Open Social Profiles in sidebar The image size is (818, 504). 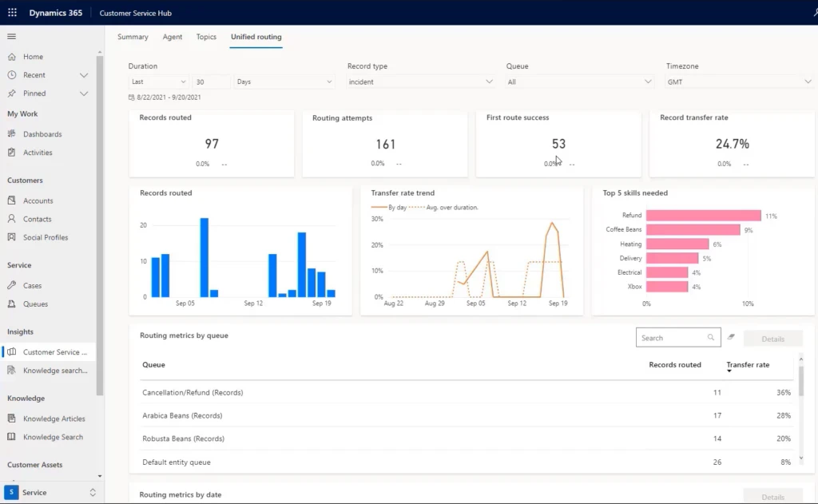(46, 237)
